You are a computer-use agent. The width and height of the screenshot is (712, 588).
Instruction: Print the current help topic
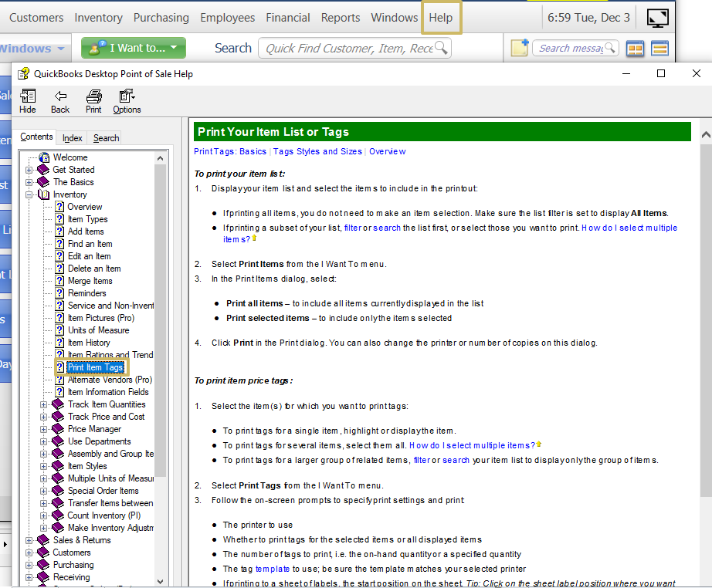[93, 101]
